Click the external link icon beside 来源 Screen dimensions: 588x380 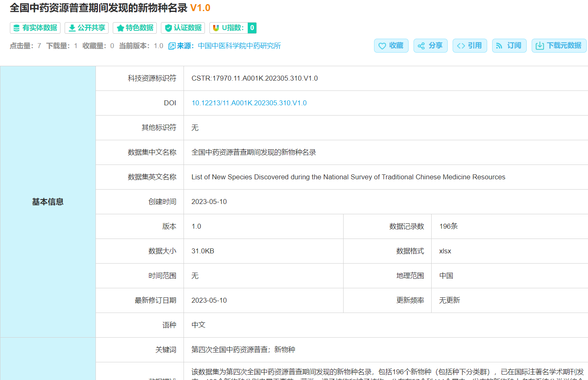(172, 46)
